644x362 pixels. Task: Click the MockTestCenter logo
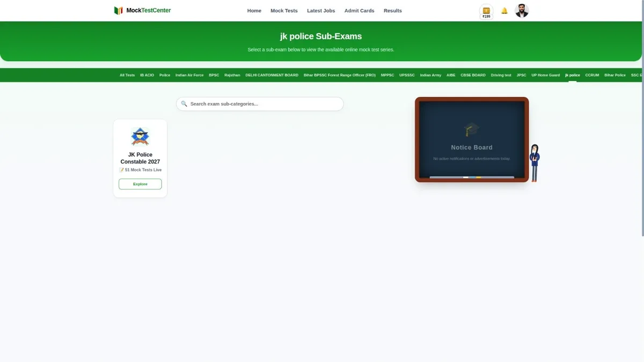[142, 10]
